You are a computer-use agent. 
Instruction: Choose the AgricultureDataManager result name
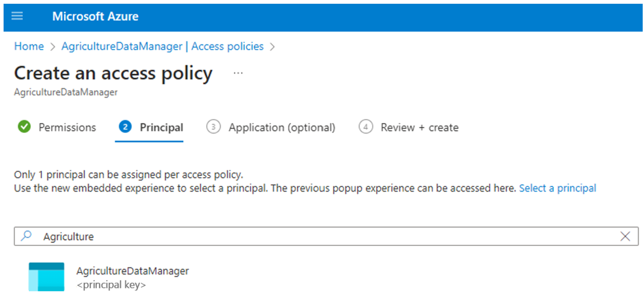132,270
